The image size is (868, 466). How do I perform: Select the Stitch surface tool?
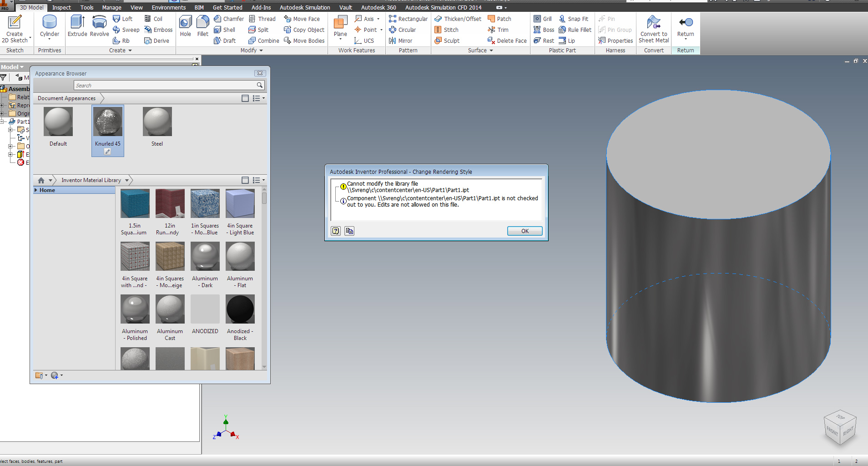pyautogui.click(x=446, y=30)
